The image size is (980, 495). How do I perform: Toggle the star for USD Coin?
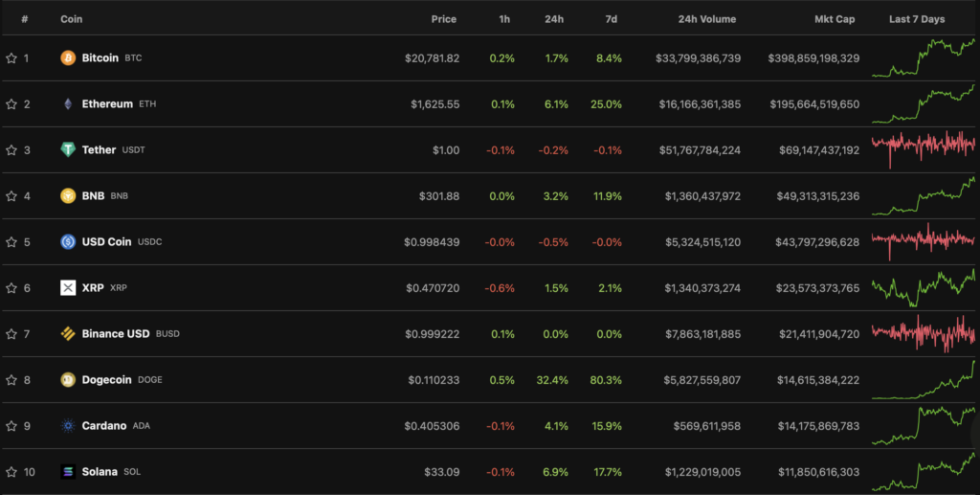pos(11,242)
